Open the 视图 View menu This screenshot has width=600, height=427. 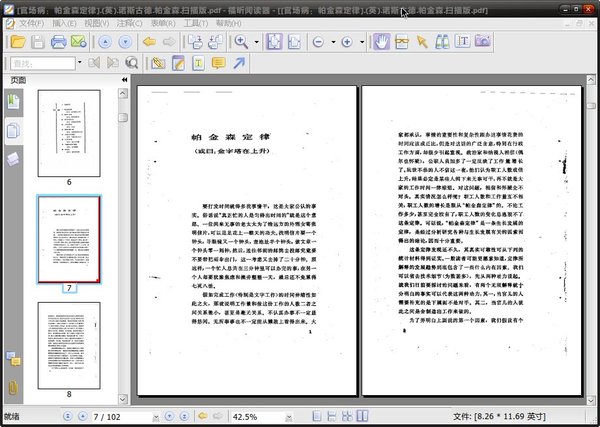(x=96, y=24)
